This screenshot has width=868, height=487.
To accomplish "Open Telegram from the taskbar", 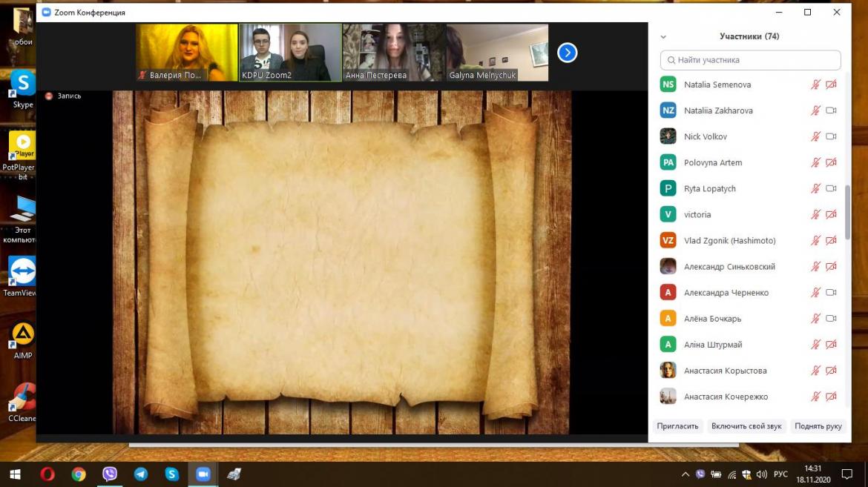I will point(141,474).
